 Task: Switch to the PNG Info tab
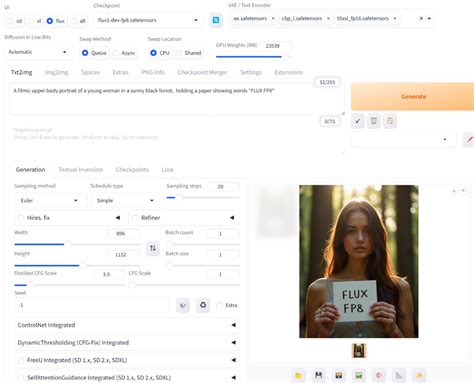153,72
